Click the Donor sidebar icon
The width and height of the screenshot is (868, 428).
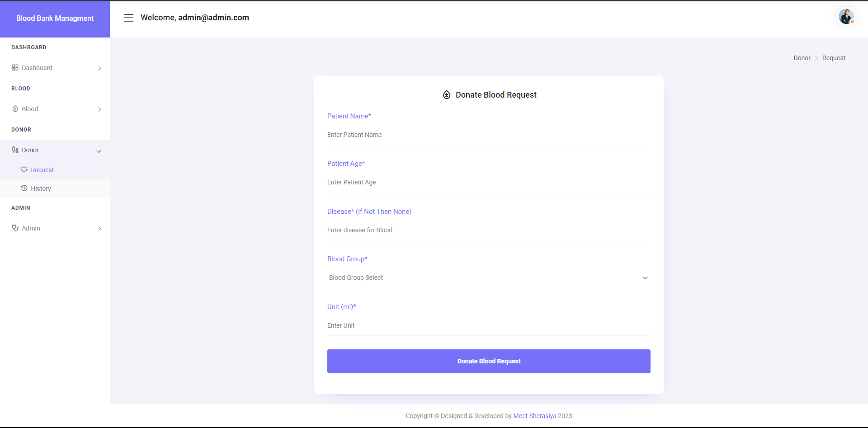[15, 150]
